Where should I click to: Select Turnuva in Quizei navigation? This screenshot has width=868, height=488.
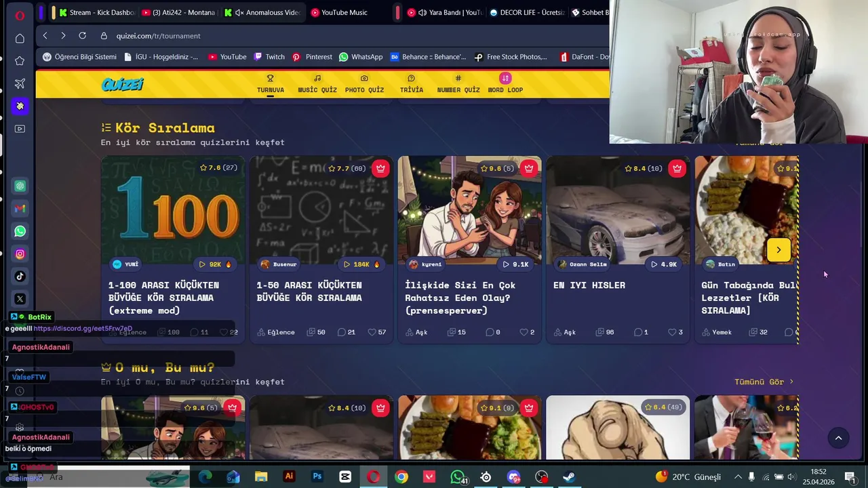270,84
